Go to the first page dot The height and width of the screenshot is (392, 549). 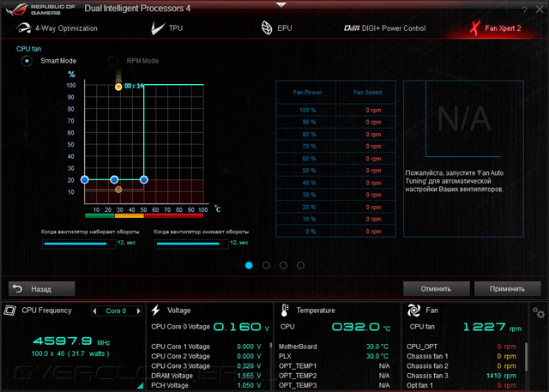pyautogui.click(x=249, y=265)
